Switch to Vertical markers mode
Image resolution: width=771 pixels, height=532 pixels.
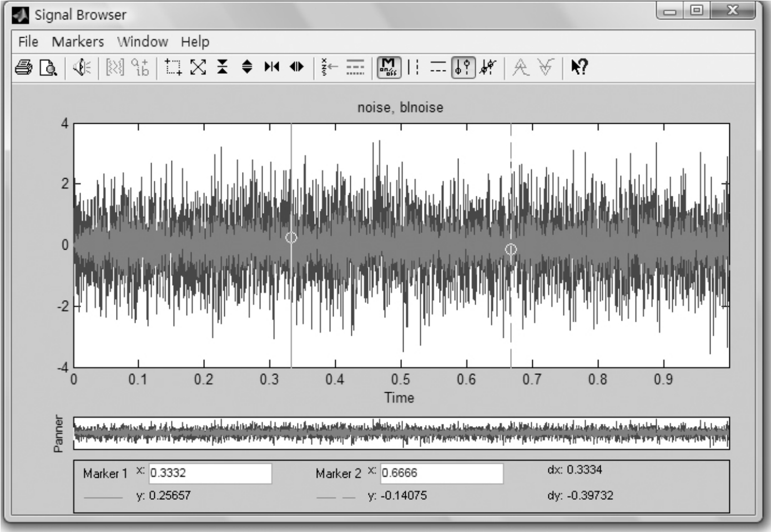(x=414, y=68)
